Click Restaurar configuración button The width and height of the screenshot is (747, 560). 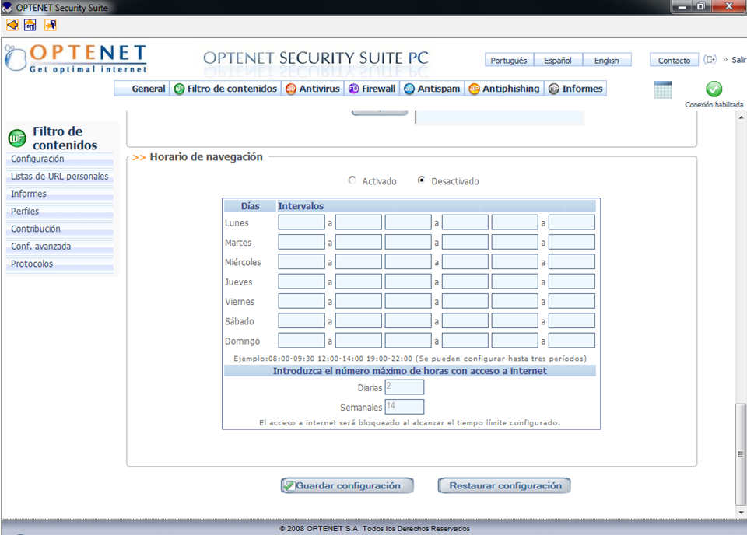click(x=504, y=485)
